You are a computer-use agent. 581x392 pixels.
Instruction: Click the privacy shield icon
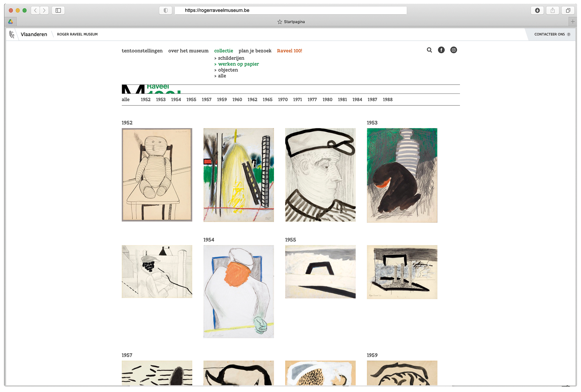[166, 10]
